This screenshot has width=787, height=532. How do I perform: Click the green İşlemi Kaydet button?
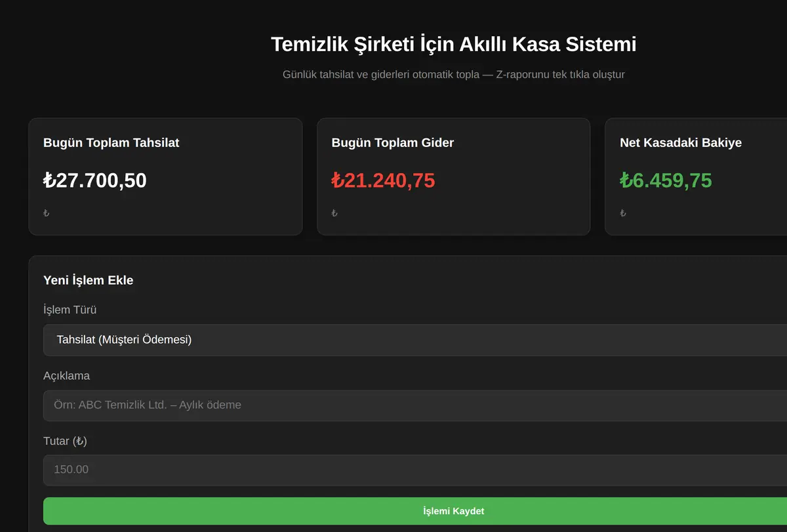coord(415,511)
